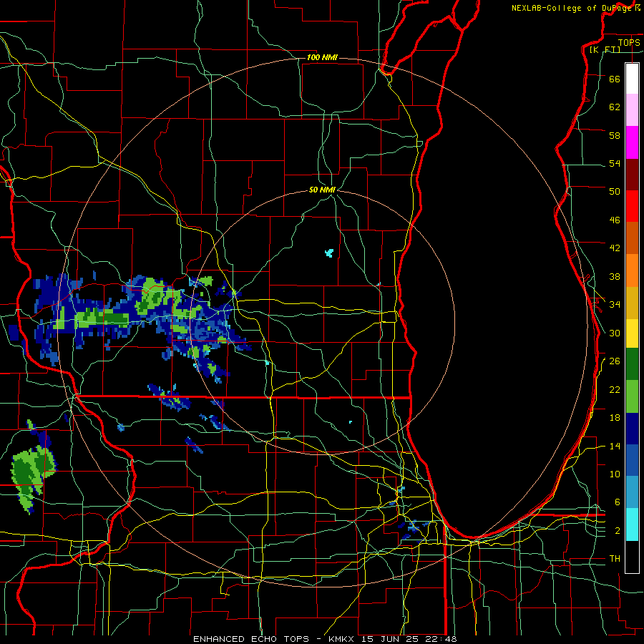
Task: Click the light green legend swatch
Action: 632,396
